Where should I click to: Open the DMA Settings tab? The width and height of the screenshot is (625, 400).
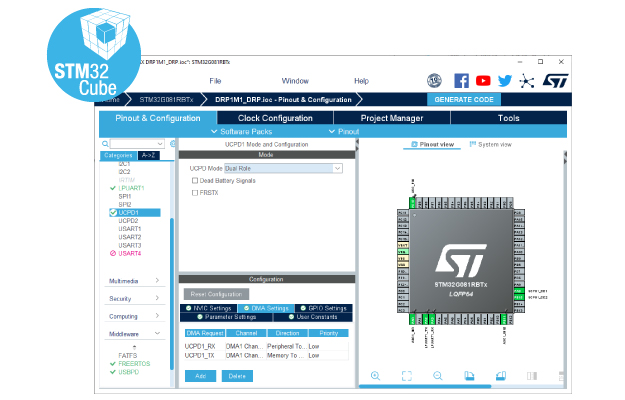[x=266, y=308]
